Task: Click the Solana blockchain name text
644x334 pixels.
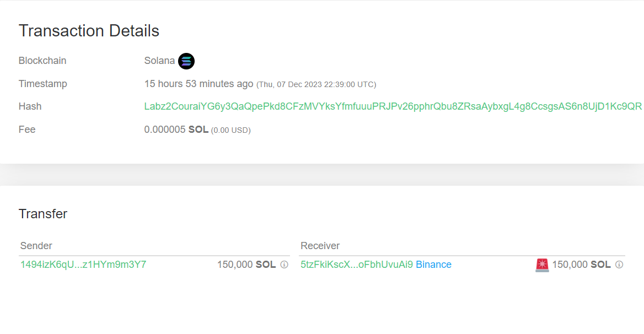Action: 159,61
